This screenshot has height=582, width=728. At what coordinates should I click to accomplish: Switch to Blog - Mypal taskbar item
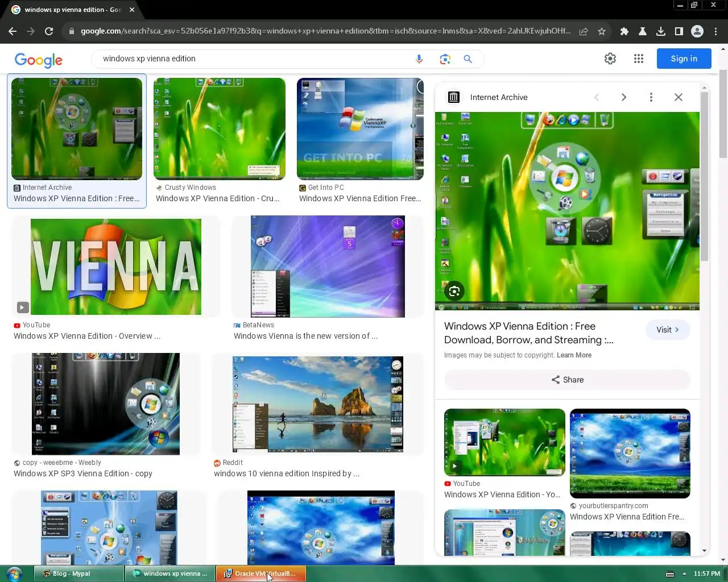(79, 573)
